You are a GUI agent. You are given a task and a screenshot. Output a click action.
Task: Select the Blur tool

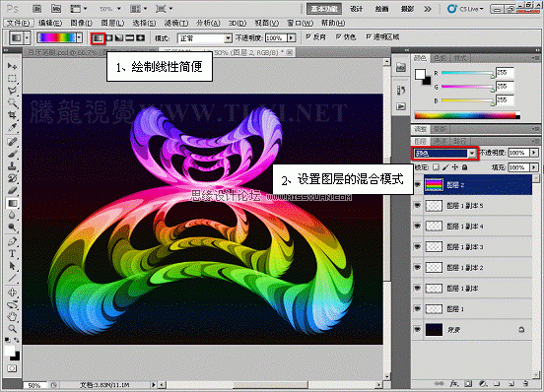pos(12,215)
